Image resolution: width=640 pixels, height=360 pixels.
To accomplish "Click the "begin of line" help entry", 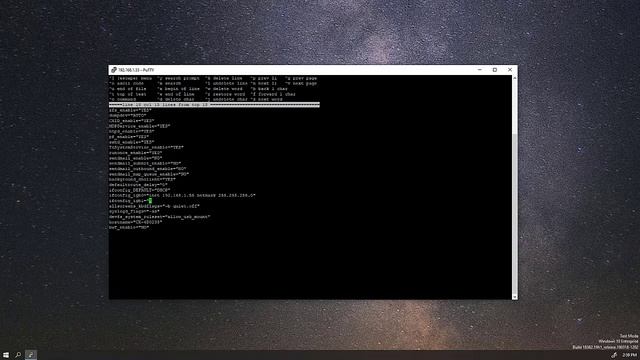I will coord(179,89).
